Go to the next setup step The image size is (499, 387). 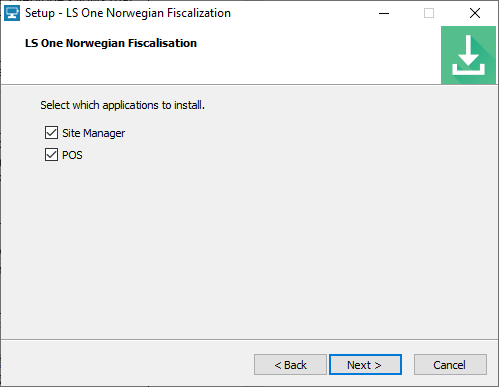(x=365, y=365)
